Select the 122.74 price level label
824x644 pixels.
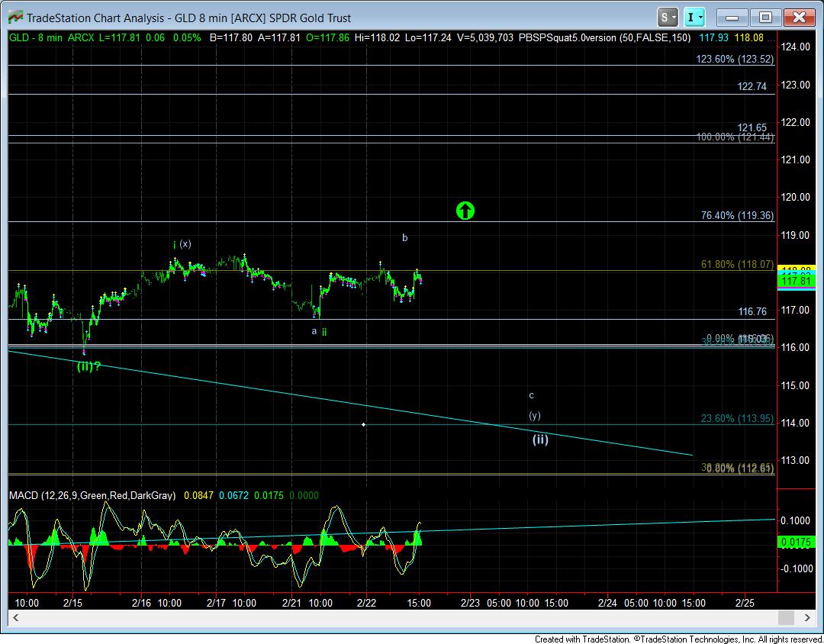[752, 87]
